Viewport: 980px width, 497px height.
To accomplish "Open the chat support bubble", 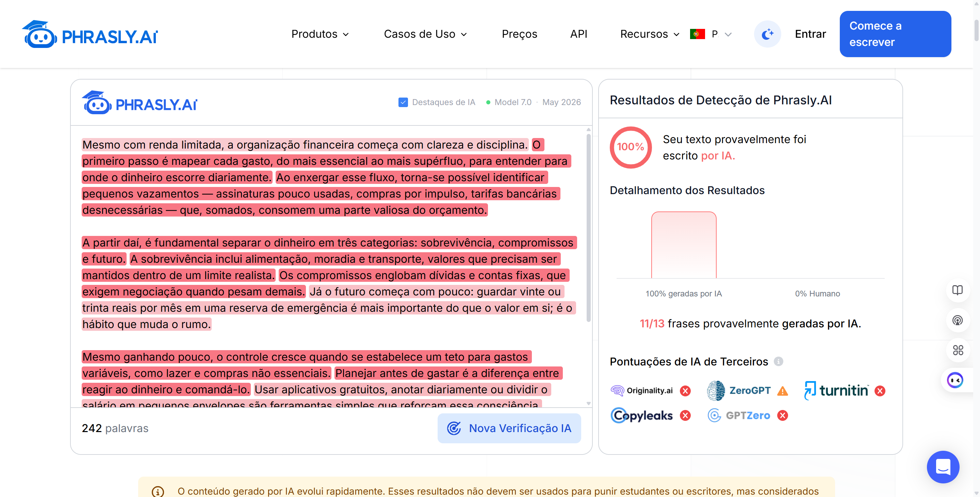I will 943,467.
